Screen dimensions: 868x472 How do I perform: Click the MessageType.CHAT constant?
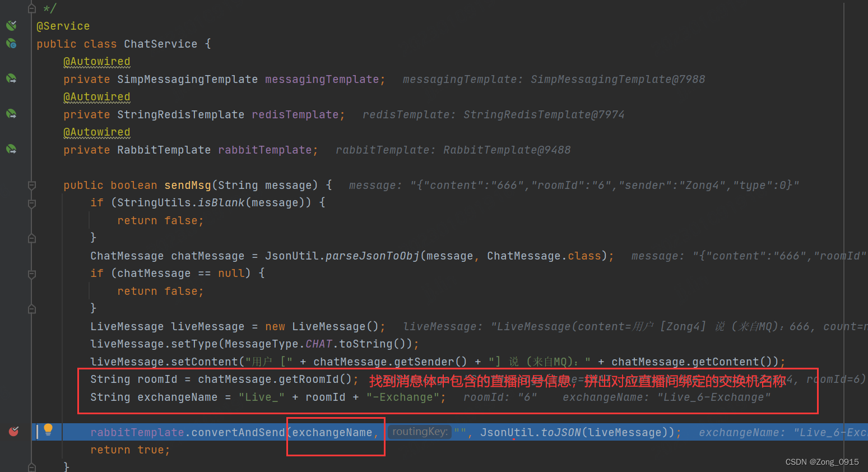[x=278, y=344]
